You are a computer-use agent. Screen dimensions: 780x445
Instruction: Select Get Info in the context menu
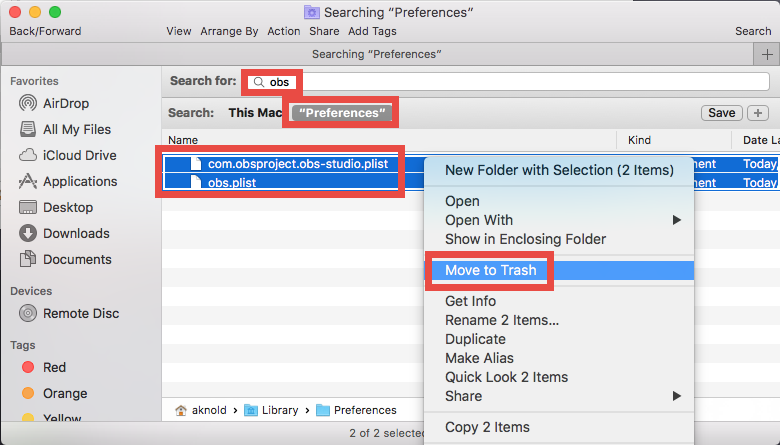pos(470,301)
